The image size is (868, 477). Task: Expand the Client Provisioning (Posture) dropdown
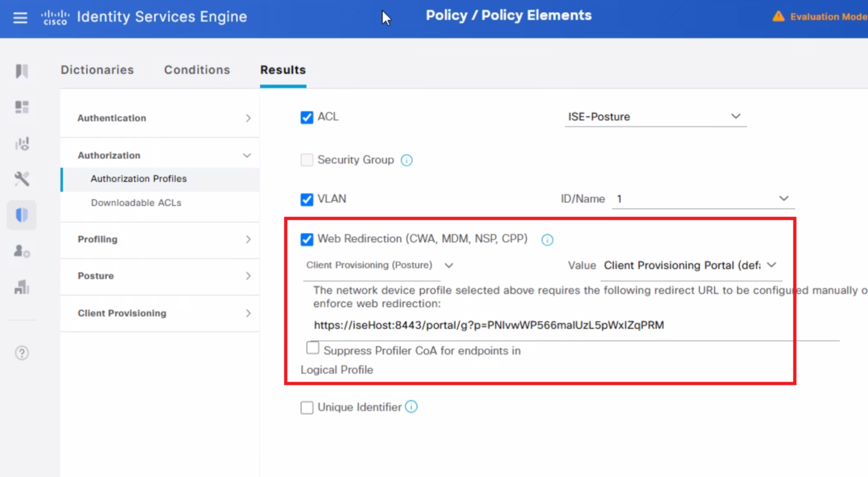tap(449, 265)
